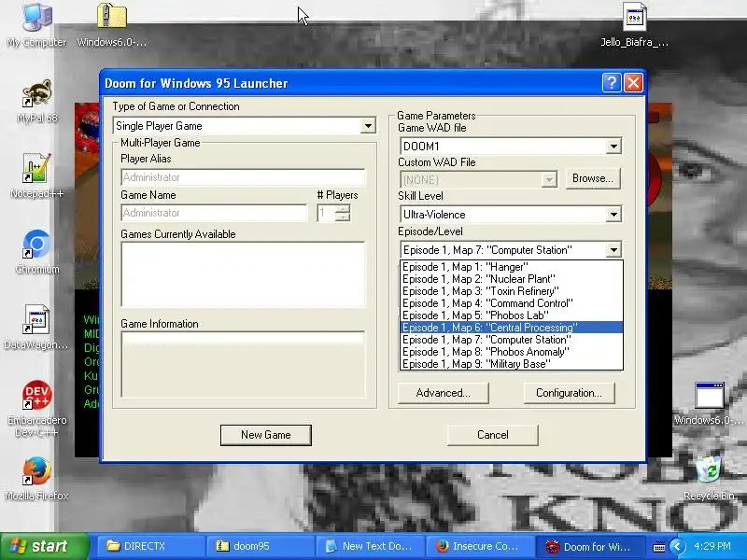
Task: Select Episode 1, Map 8: Phobos Anomaly
Action: (511, 352)
